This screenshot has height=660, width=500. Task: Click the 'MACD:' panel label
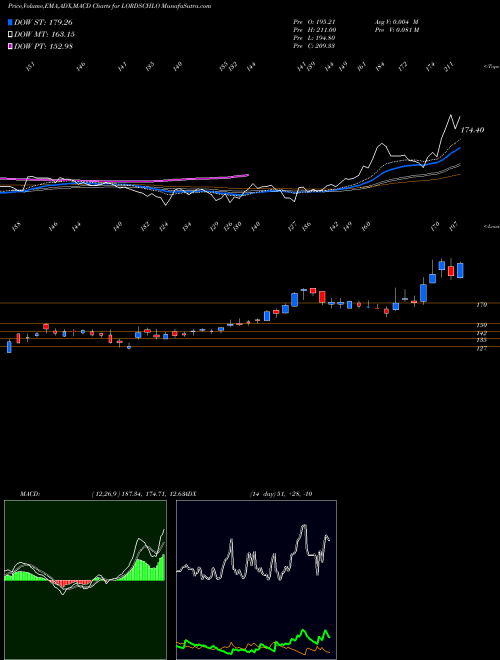(x=30, y=494)
